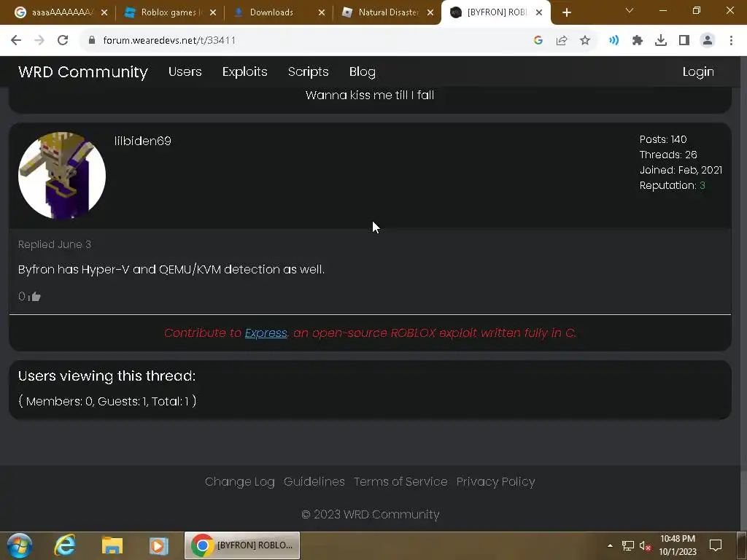Viewport: 747px width, 560px height.
Task: Click the 'Reputation: 3' stat
Action: tap(672, 186)
